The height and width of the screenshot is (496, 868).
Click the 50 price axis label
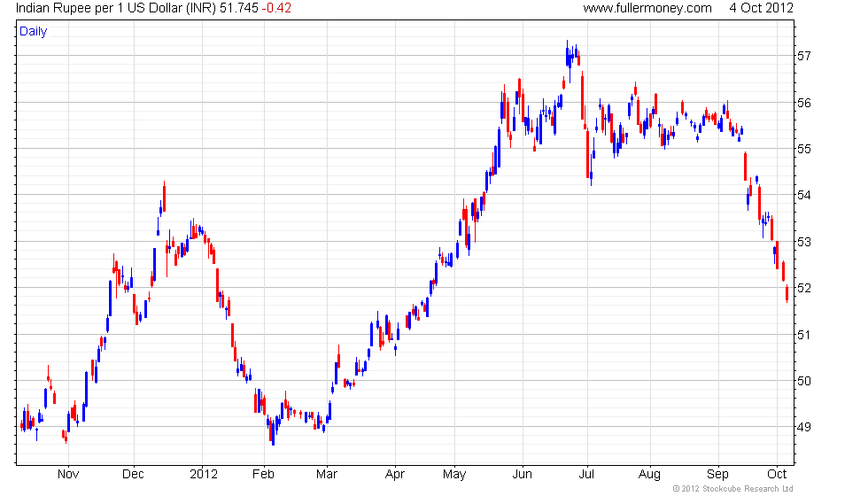[x=804, y=381]
